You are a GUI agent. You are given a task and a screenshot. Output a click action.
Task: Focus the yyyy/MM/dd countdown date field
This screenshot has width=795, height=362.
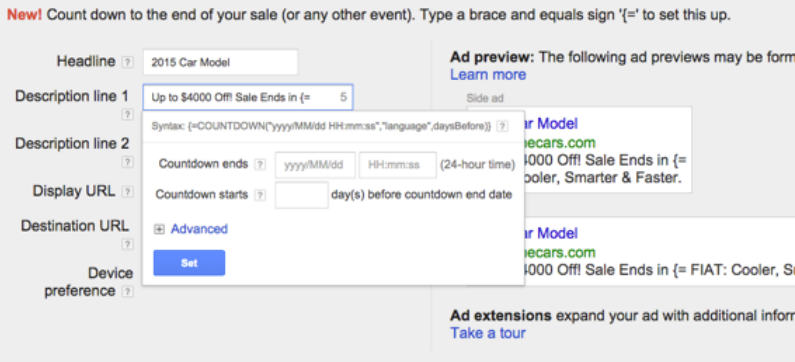315,165
